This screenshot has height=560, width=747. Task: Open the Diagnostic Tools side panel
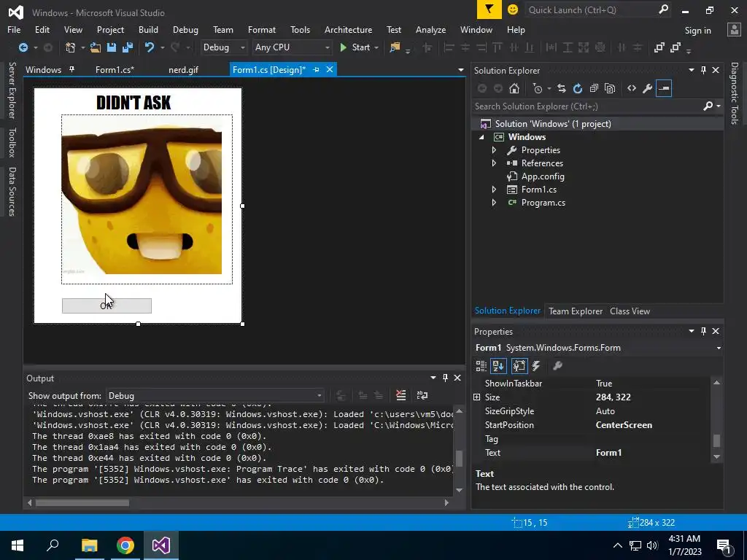[x=735, y=93]
